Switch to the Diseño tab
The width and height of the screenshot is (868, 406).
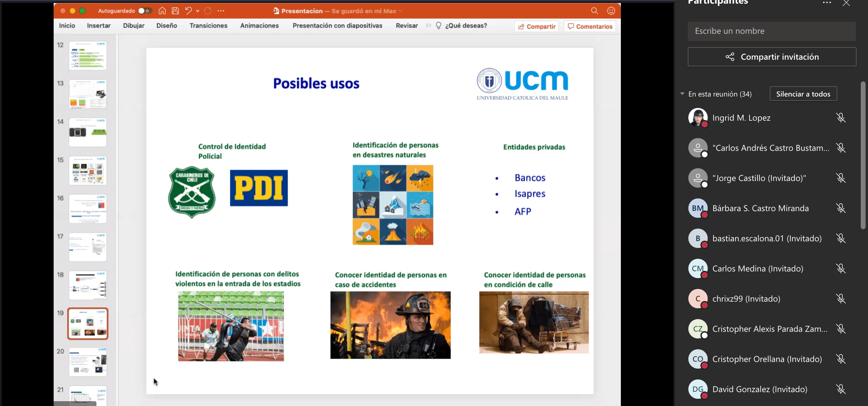coord(166,26)
